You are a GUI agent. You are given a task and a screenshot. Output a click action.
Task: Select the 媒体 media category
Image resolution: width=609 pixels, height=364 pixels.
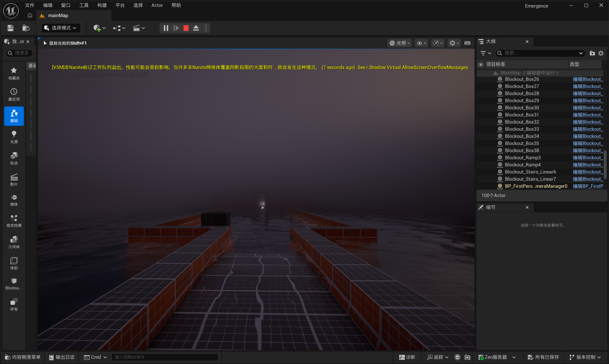coord(14,200)
